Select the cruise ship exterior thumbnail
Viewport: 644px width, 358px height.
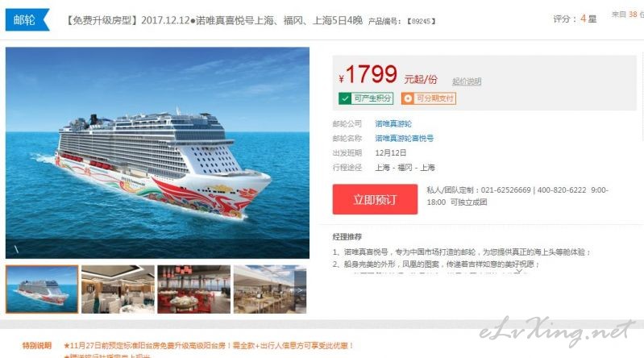pyautogui.click(x=42, y=289)
